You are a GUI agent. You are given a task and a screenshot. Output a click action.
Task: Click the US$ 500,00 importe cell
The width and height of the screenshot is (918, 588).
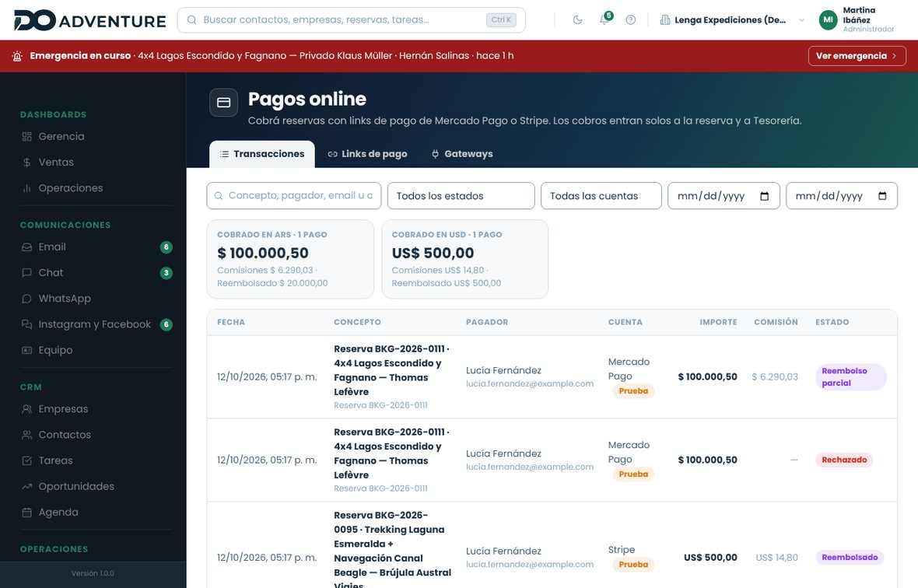pyautogui.click(x=710, y=558)
